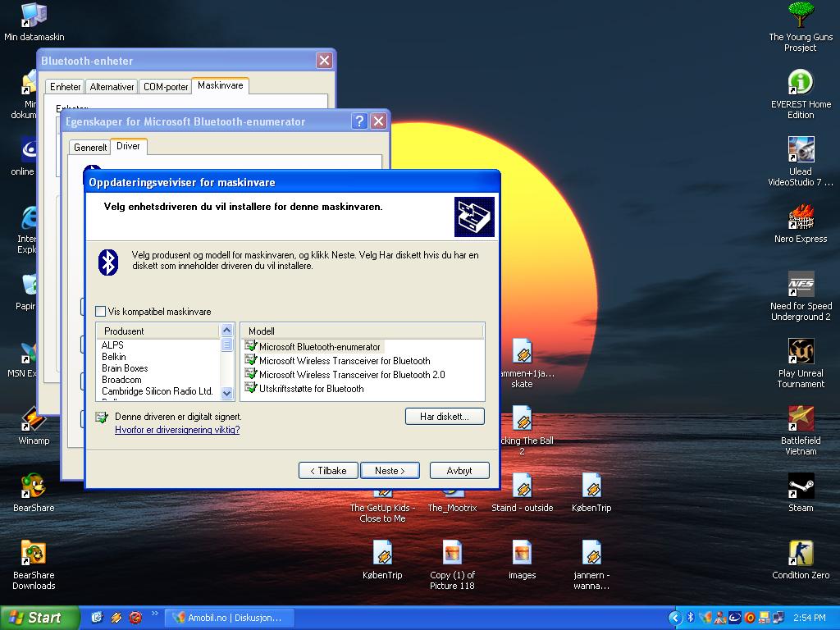
Task: Select Utskriftsstøtte for Bluetooth model
Action: tap(304, 388)
